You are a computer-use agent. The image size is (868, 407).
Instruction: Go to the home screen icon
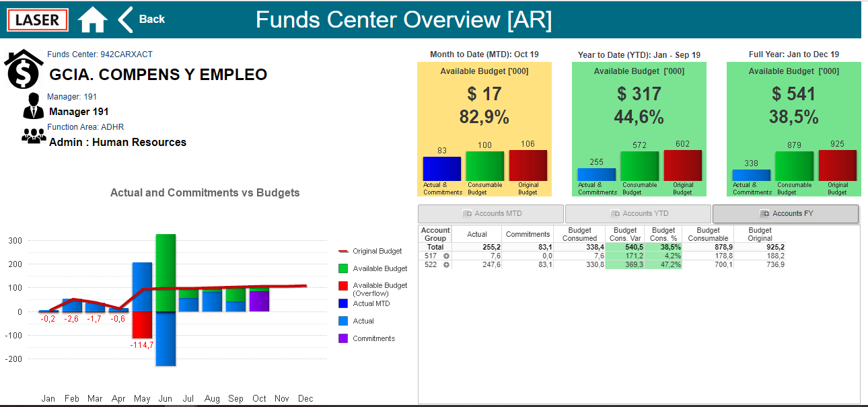tap(93, 20)
